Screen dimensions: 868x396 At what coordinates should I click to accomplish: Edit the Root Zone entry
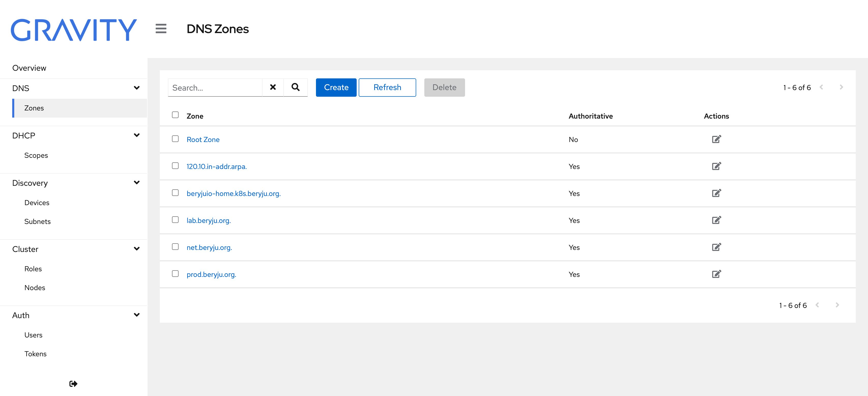(x=716, y=139)
